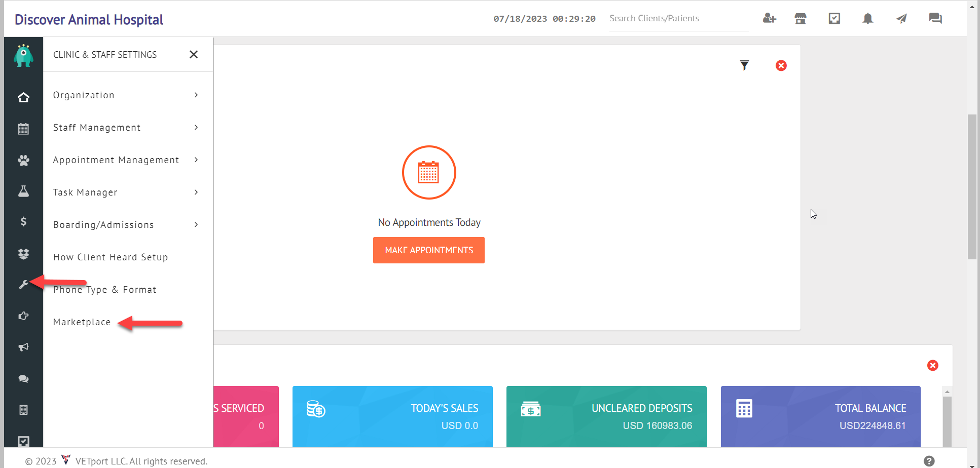Open the task checklist icon in header

[x=834, y=19]
